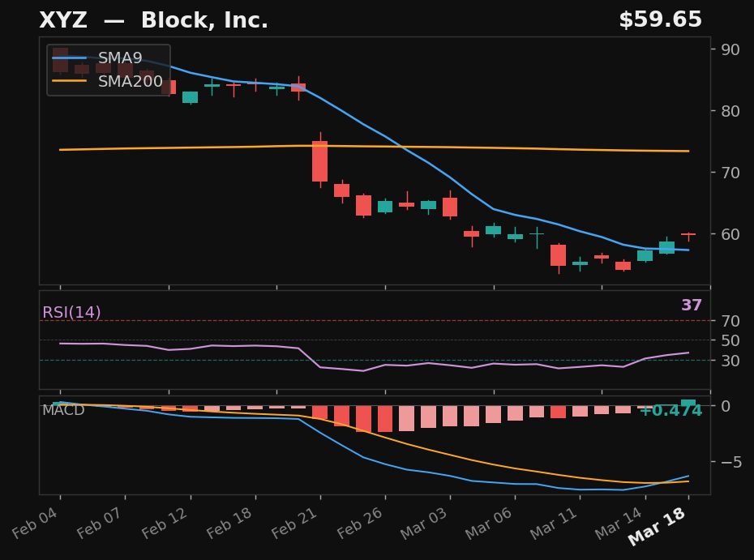Click the RSI 50 midline axis label

(730, 340)
